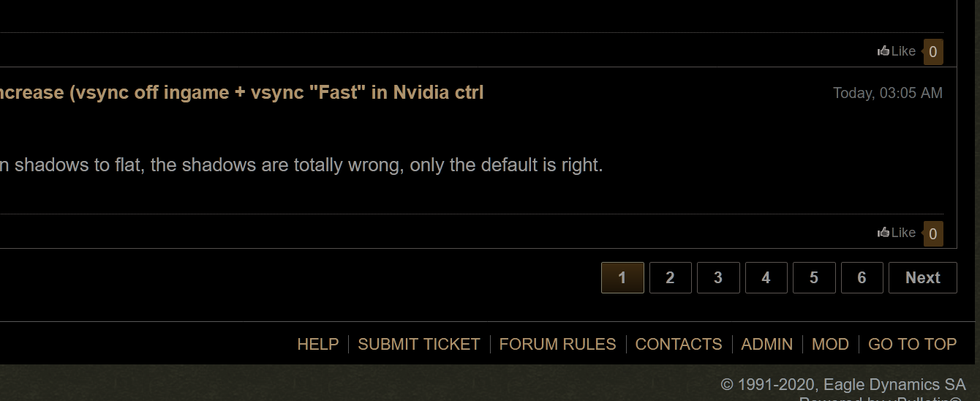Open post title about vsync Fast in Nvidia
Image resolution: width=980 pixels, height=401 pixels.
tap(242, 93)
